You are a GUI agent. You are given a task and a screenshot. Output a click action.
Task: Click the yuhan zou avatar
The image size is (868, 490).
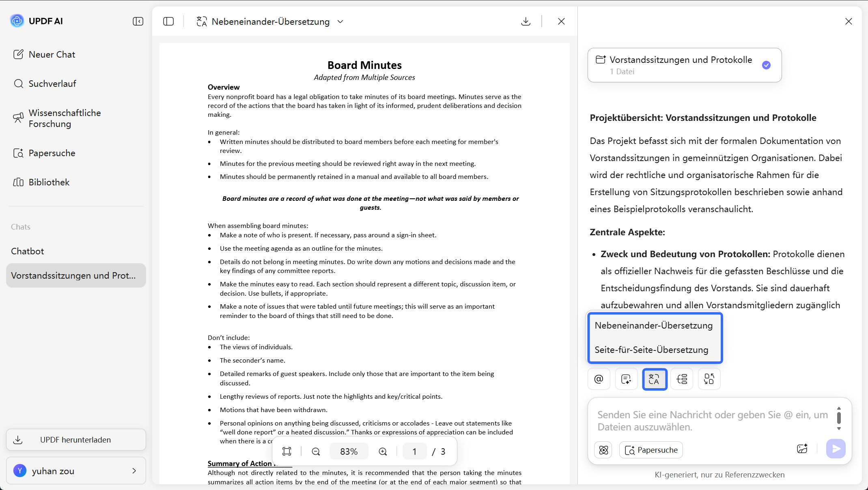tap(20, 471)
